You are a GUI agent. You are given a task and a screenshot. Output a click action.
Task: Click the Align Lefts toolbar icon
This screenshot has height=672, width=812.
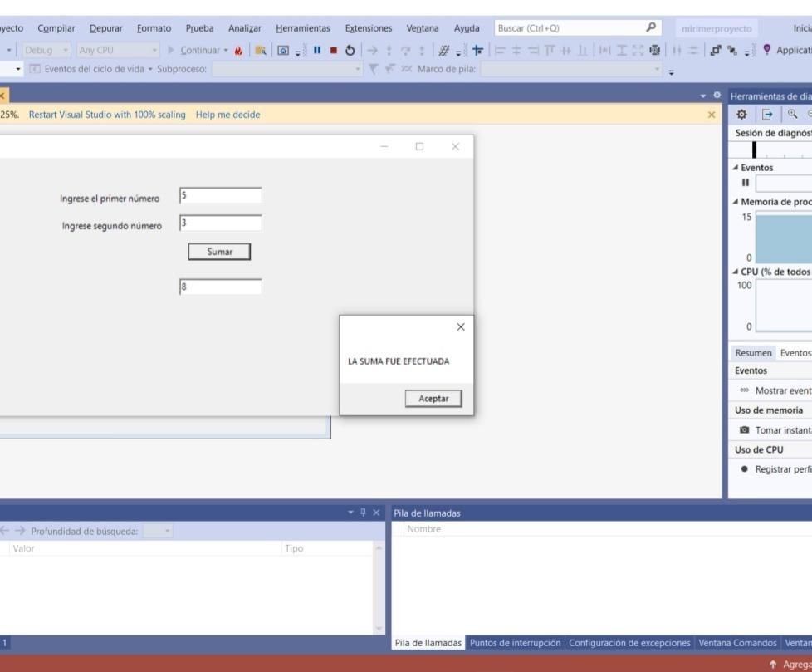(x=500, y=51)
